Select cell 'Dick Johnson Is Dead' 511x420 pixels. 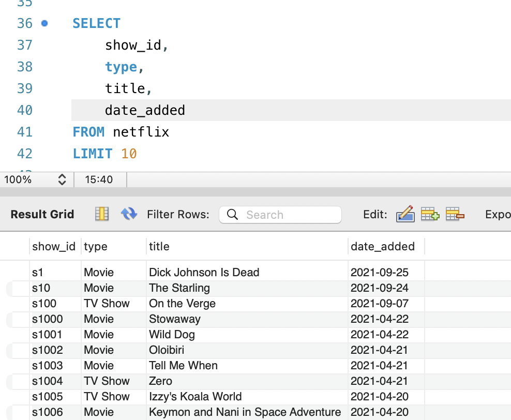tap(247, 273)
